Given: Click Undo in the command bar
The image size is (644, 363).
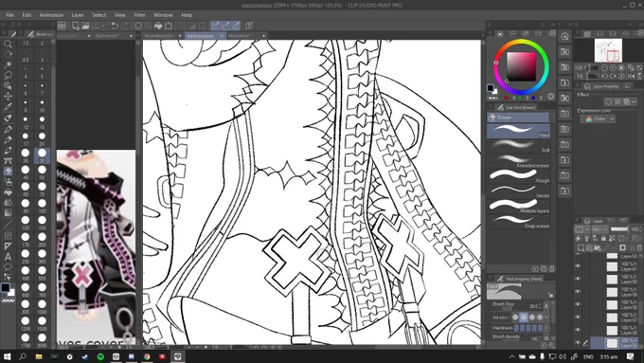Looking at the screenshot, I should [115, 26].
